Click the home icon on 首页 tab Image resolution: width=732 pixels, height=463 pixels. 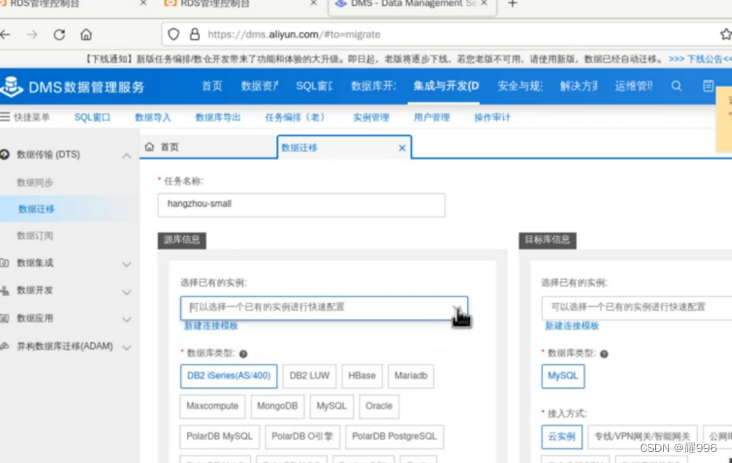149,147
